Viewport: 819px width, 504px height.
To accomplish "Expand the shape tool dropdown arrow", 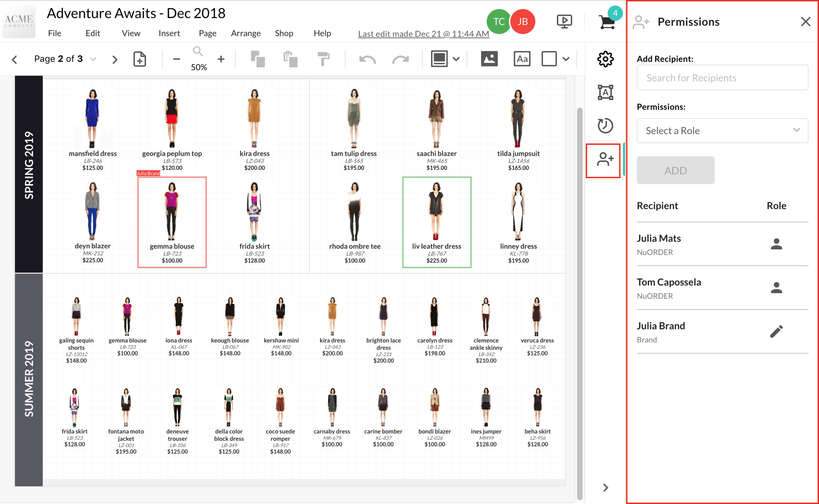I will coord(566,59).
